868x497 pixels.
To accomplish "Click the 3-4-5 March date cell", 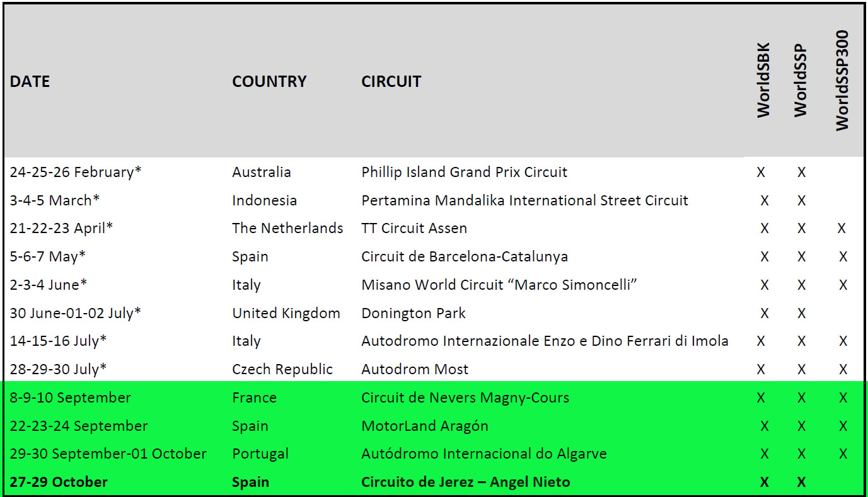I will click(55, 200).
